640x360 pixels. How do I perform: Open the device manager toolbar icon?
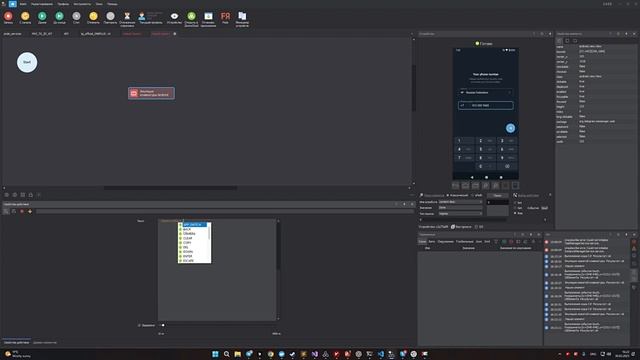point(242,16)
